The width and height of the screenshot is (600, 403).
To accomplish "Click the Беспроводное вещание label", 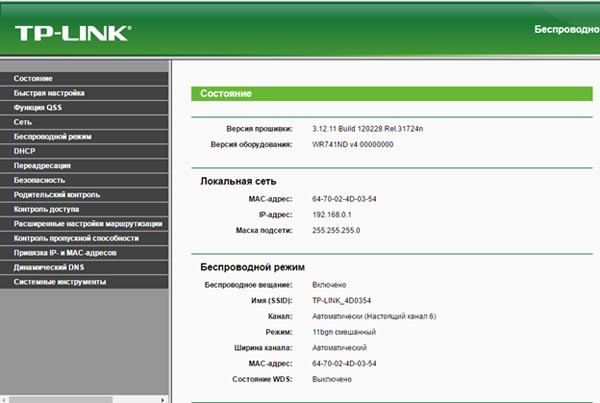I will (248, 285).
